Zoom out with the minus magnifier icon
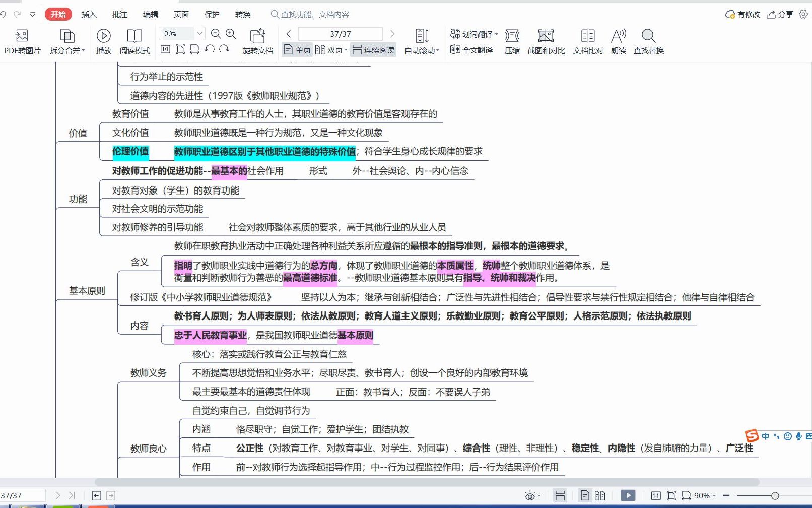The height and width of the screenshot is (508, 812). (x=216, y=34)
